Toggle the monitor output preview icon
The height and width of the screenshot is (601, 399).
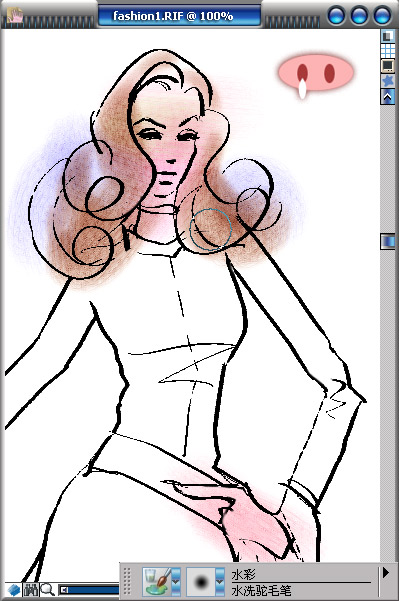(x=388, y=65)
